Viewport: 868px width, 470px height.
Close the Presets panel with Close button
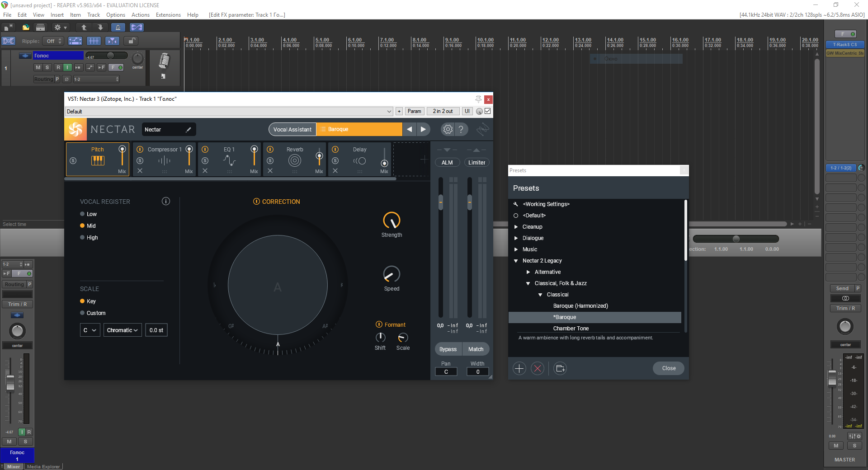[668, 368]
